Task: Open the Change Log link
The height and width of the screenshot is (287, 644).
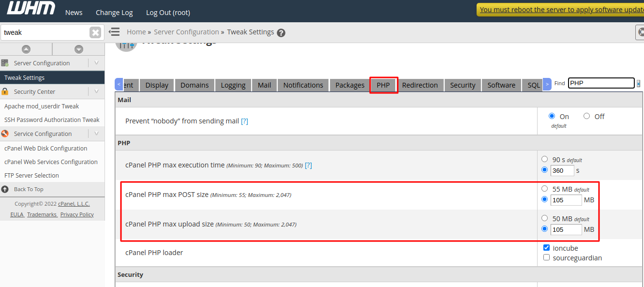Action: coord(114,13)
